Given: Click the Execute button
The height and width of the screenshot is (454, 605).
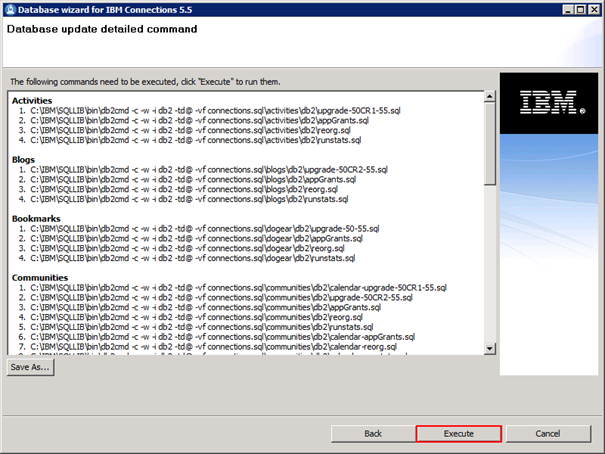Looking at the screenshot, I should tap(458, 434).
